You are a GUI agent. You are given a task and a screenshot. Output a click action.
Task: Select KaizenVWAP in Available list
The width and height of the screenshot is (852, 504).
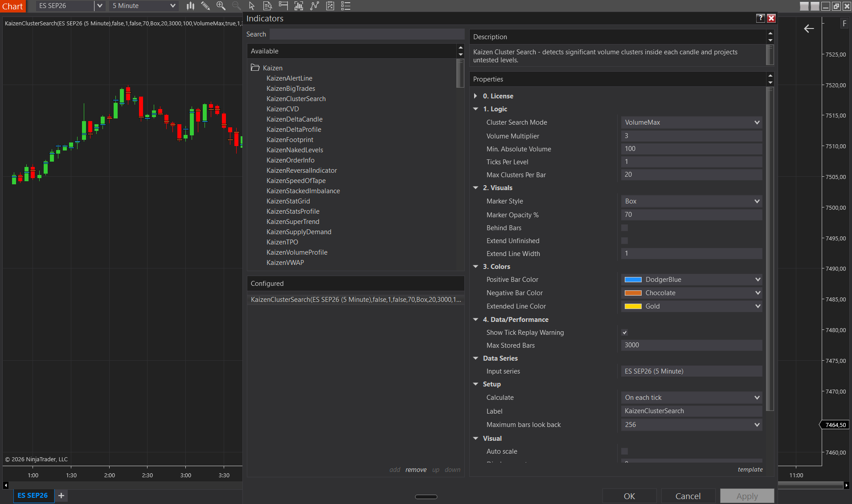pos(285,263)
